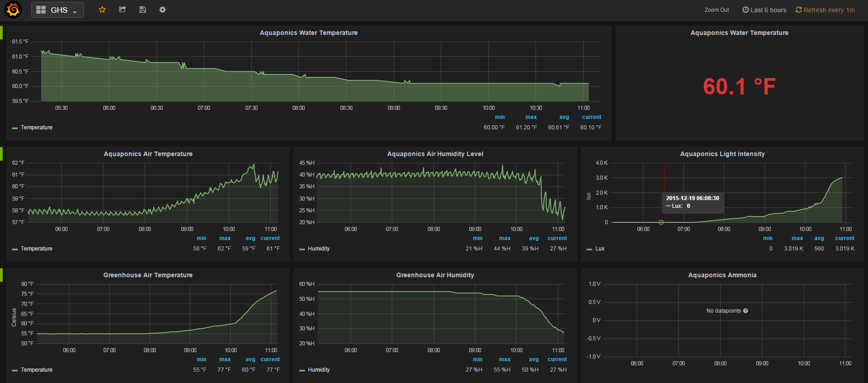Open the Last 6 hours time picker
The height and width of the screenshot is (383, 868).
pyautogui.click(x=764, y=10)
